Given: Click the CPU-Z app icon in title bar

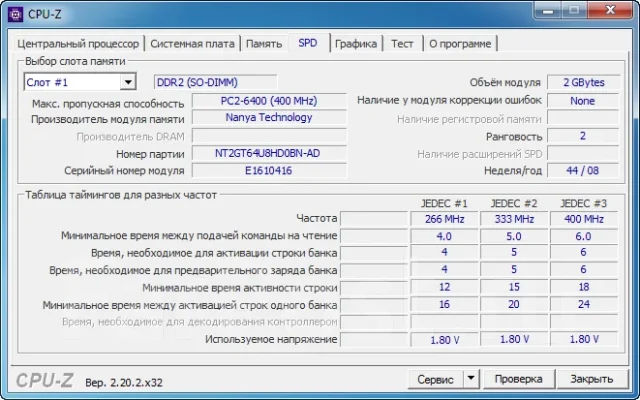Looking at the screenshot, I should (x=16, y=14).
